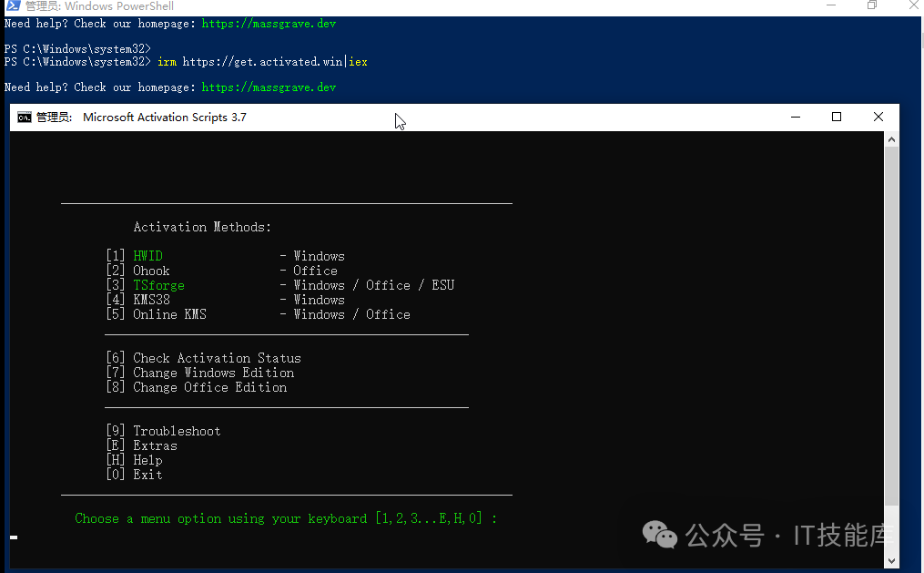Click the console scrollbar down arrow
The width and height of the screenshot is (924, 573).
pos(891,561)
